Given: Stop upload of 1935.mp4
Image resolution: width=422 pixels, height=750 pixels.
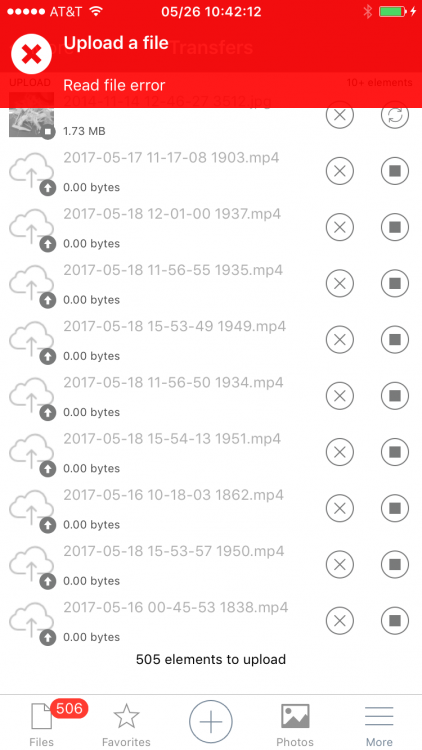Looking at the screenshot, I should 395,283.
